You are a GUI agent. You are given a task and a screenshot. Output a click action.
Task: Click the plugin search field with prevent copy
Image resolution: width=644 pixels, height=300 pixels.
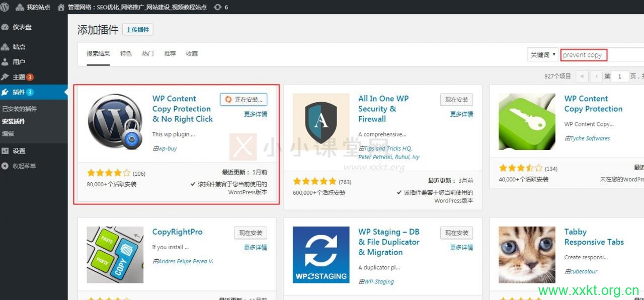tap(602, 55)
